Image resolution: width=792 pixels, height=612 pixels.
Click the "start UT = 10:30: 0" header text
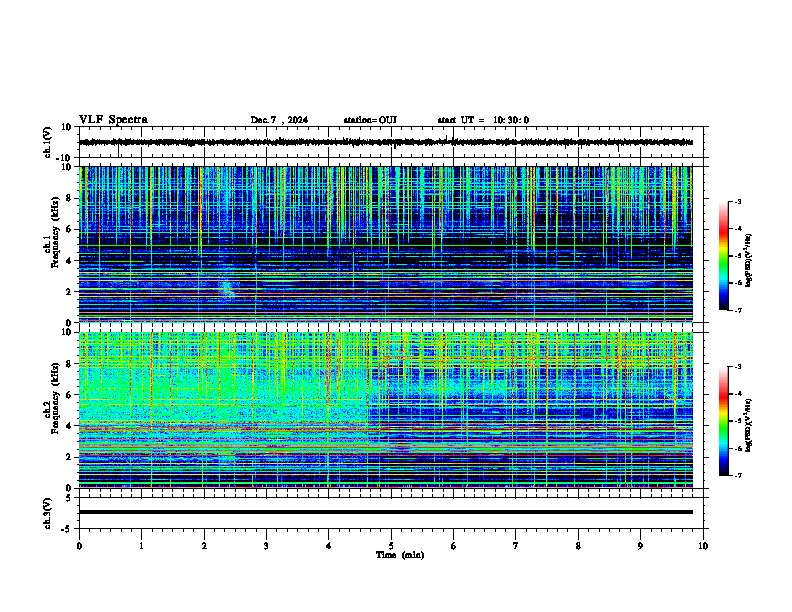[x=483, y=120]
